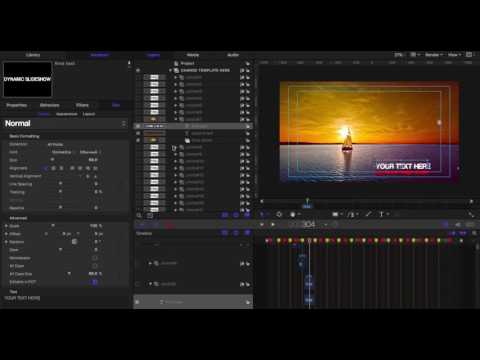Screen dimensions: 480x360
Task: Set right text alignment
Action: pyautogui.click(x=61, y=168)
